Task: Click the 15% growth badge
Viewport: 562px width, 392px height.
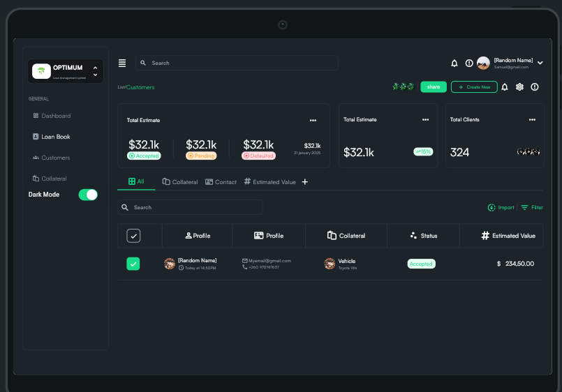Action: tap(423, 151)
